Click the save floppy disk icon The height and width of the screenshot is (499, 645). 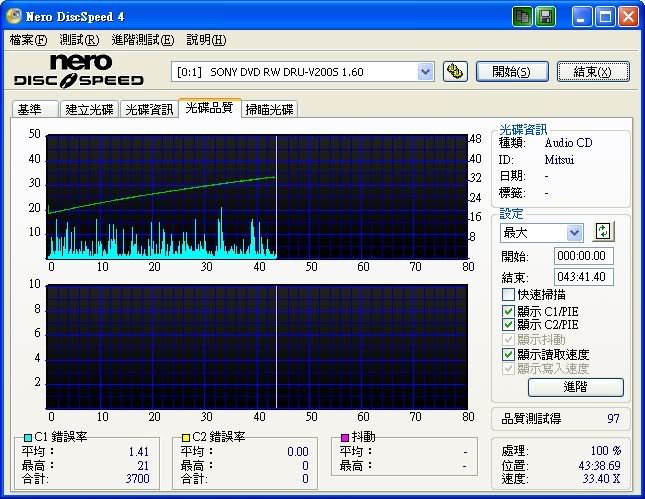545,17
